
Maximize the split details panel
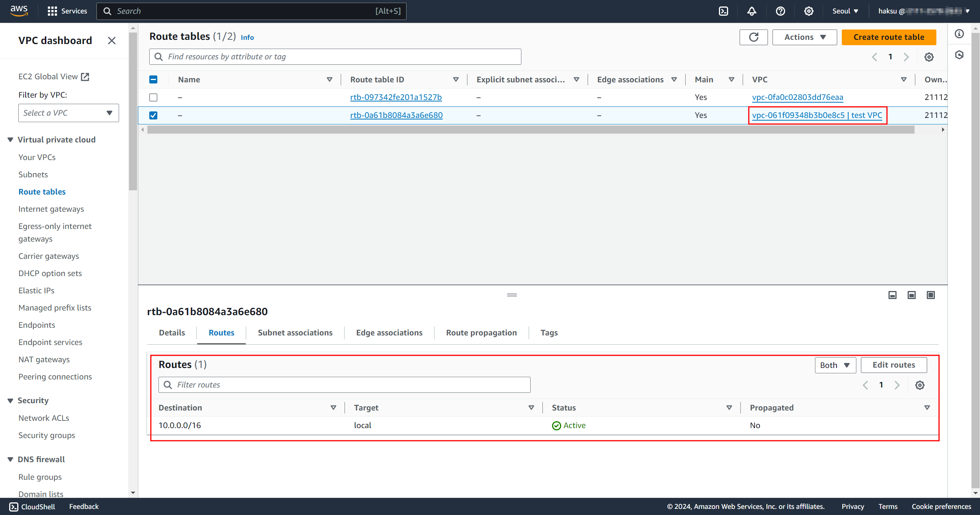931,295
